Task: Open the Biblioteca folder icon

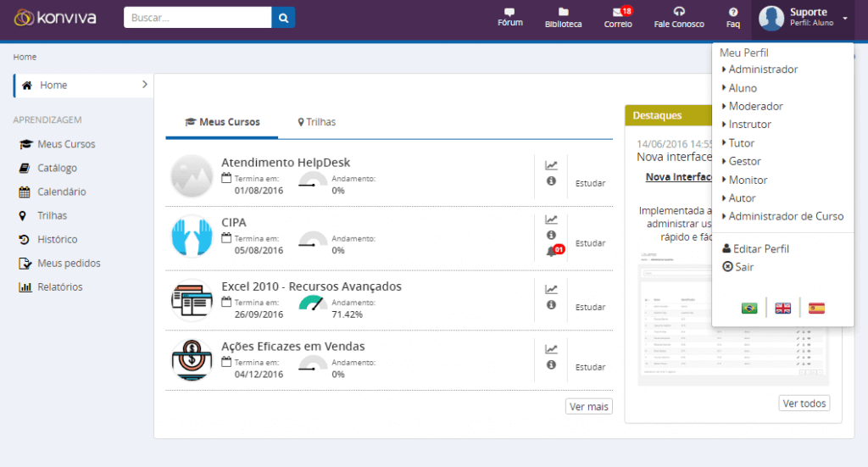Action: point(564,12)
